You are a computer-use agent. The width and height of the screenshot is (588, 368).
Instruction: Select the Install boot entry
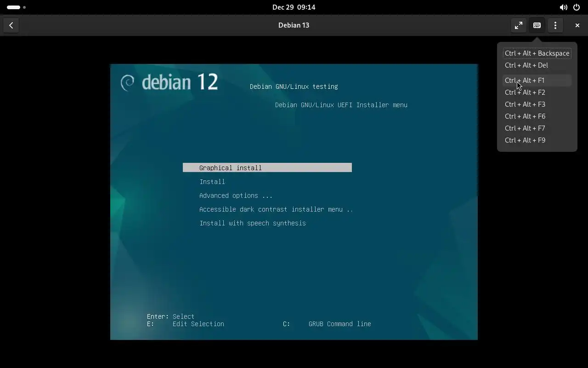tap(212, 182)
